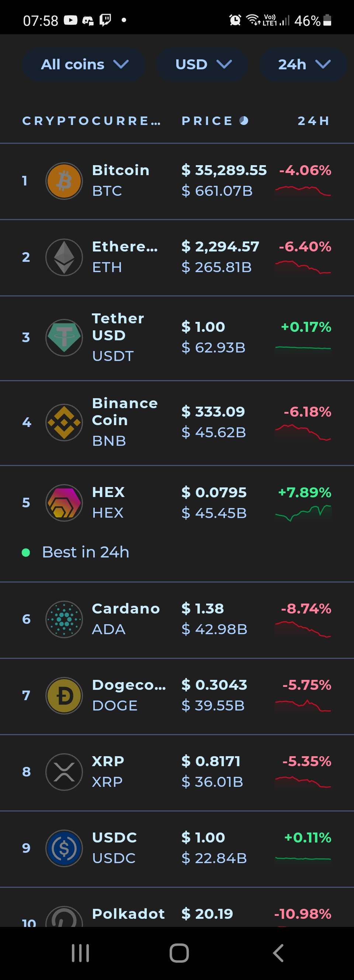Open the USD currency dropdown
The width and height of the screenshot is (354, 980).
(x=202, y=65)
